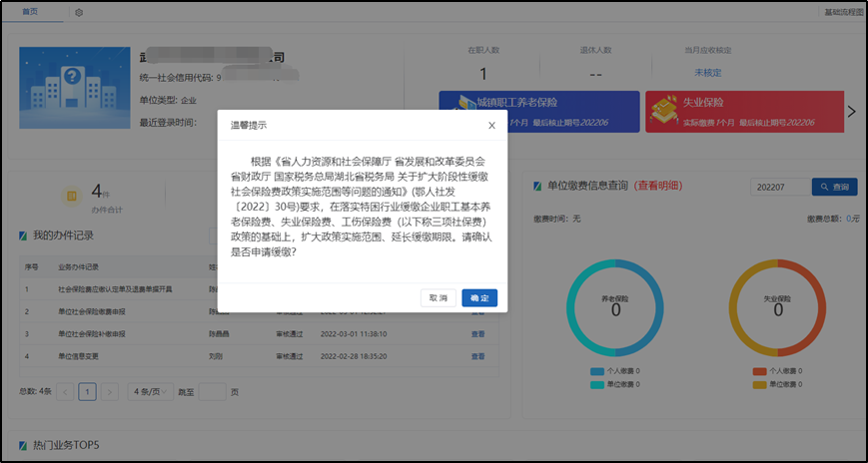
Task: Click 查看 link for 单位信息变更 row
Action: click(x=477, y=355)
